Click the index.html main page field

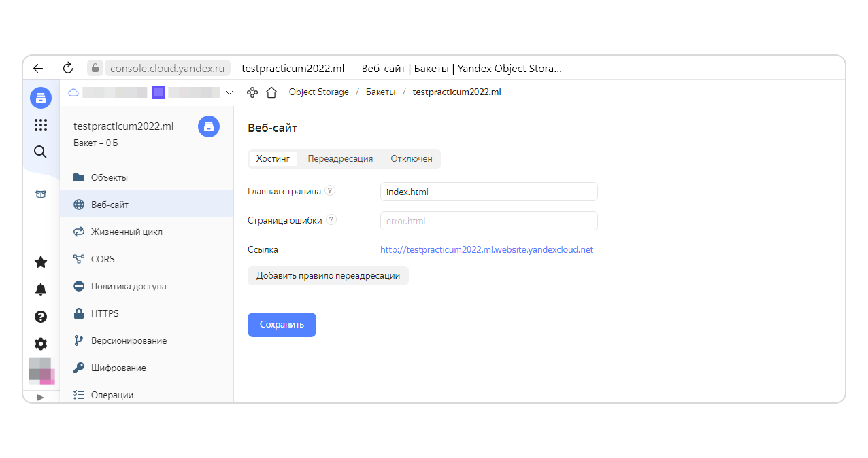click(488, 192)
